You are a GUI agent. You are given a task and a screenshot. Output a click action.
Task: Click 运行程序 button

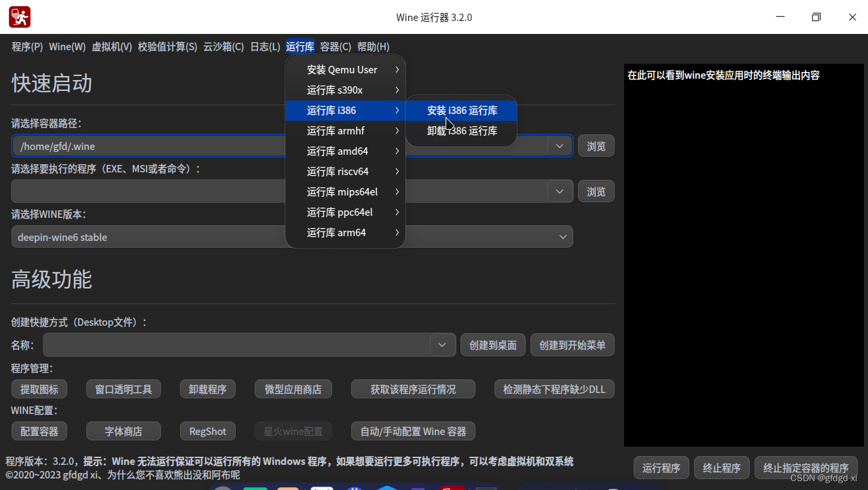tap(662, 468)
